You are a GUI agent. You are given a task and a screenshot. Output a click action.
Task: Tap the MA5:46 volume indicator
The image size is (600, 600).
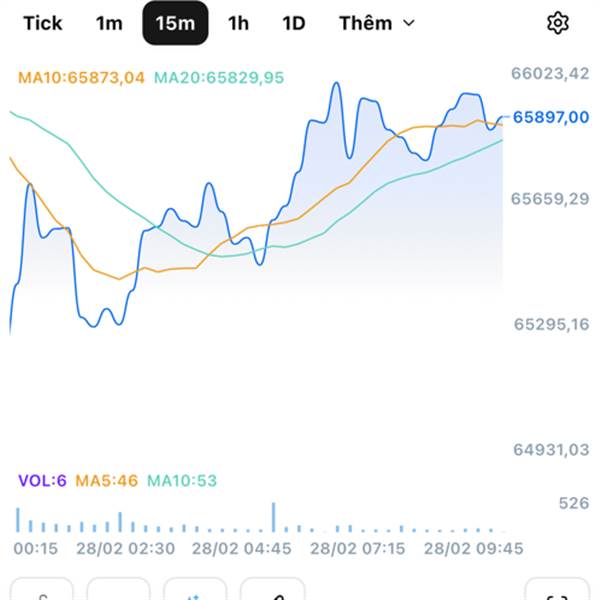pos(107,481)
